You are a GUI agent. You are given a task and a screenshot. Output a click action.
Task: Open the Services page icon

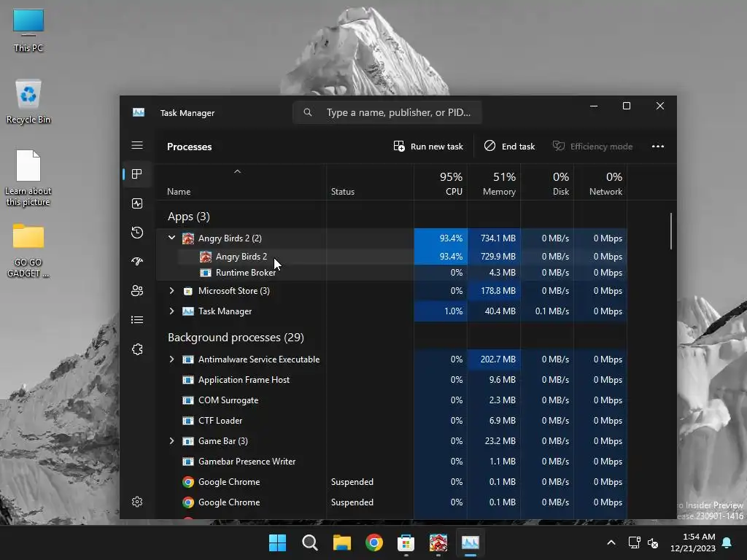coord(137,349)
